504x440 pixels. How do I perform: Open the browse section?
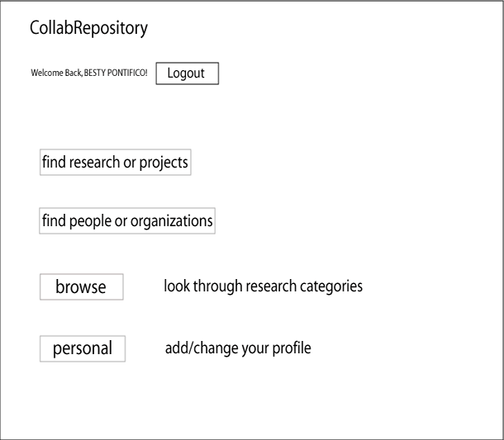pos(82,286)
